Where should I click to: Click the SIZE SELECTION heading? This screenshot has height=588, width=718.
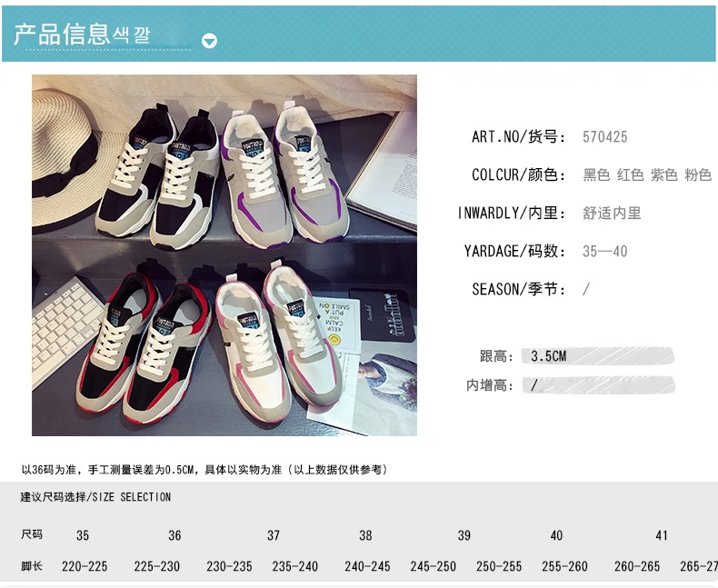(132, 497)
